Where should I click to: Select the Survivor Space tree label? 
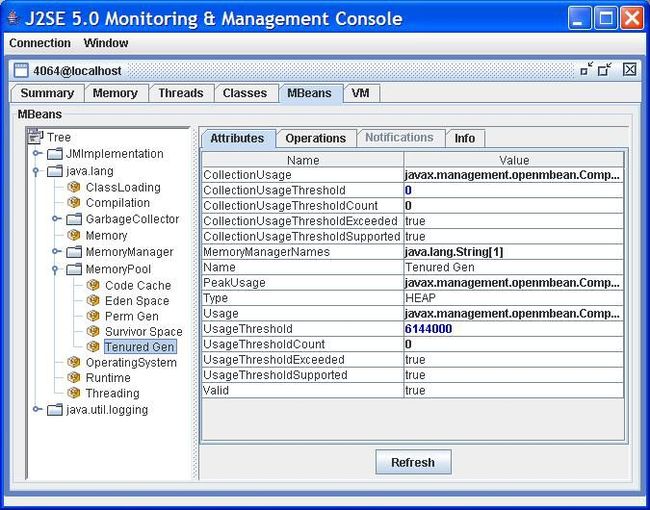143,331
